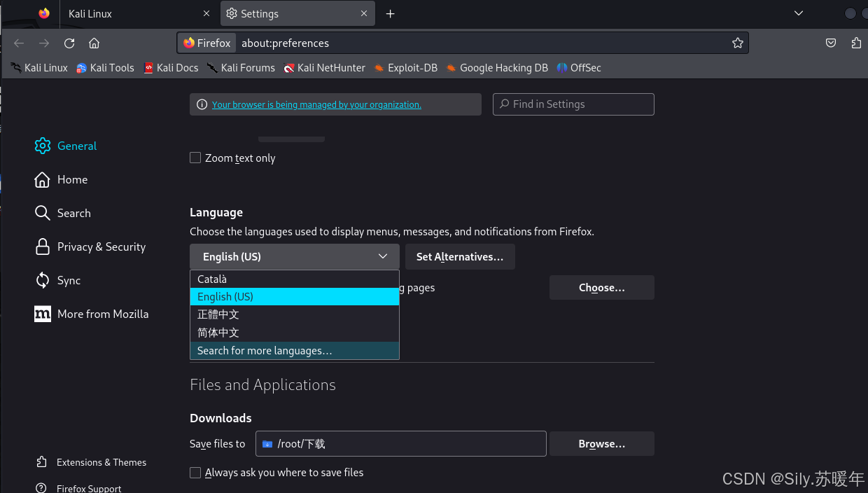Open More from Mozilla section
The image size is (868, 493).
coord(92,314)
